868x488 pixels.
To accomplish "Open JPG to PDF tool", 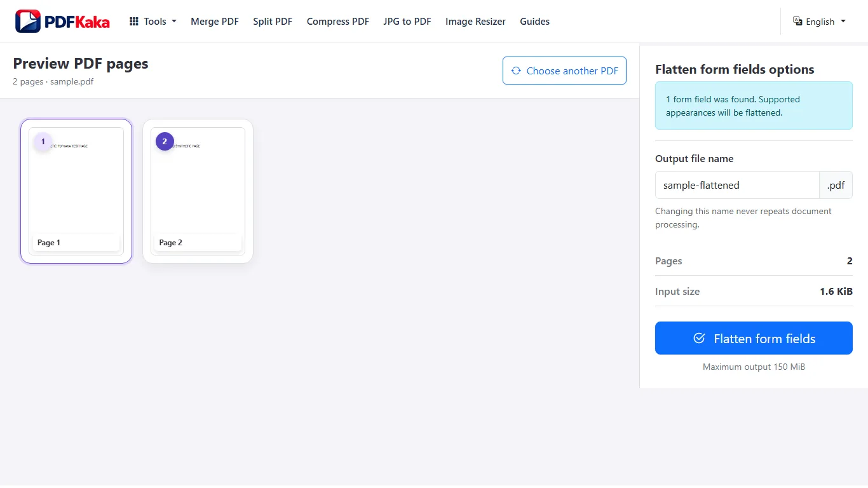I will tap(407, 22).
